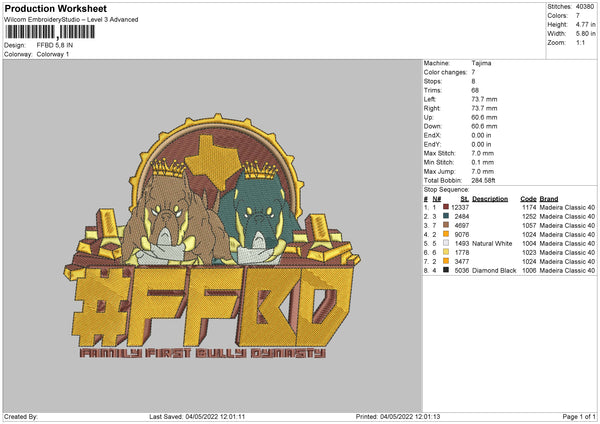The image size is (600, 424).
Task: Select the design name "FFBD 5,8 IN"
Action: tap(55, 45)
